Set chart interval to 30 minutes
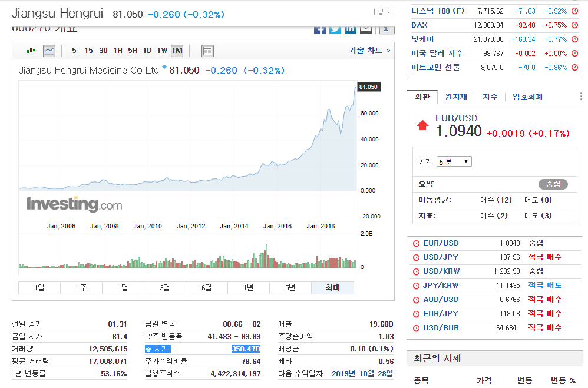 click(104, 51)
